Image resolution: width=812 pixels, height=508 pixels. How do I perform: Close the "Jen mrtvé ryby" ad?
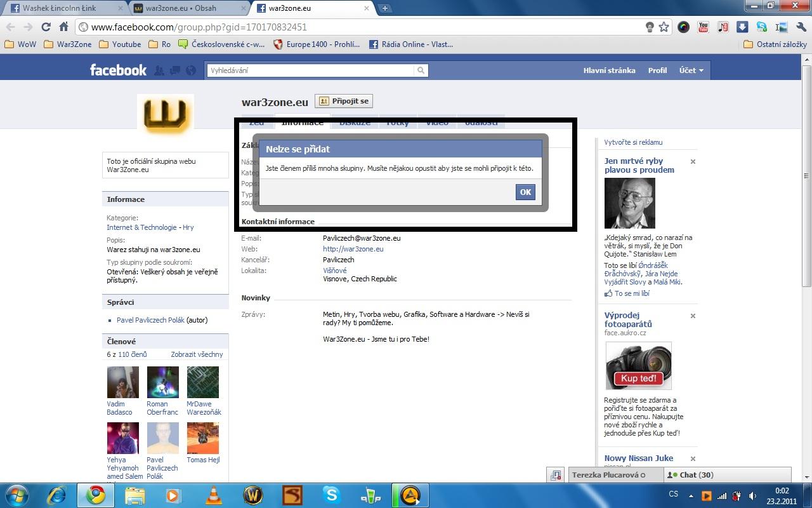pyautogui.click(x=693, y=162)
